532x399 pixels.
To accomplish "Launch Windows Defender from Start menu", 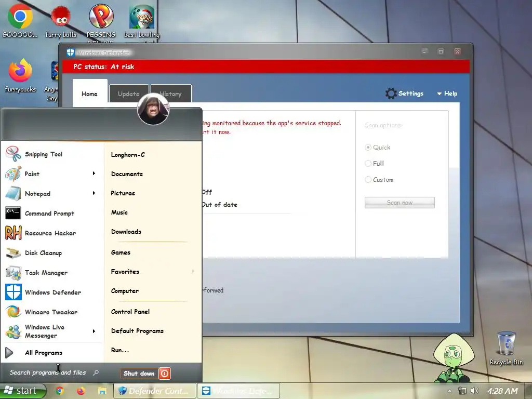I will click(x=52, y=292).
